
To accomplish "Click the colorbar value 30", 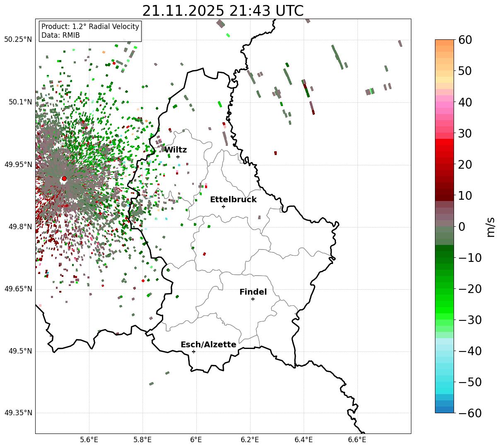I will tap(464, 133).
